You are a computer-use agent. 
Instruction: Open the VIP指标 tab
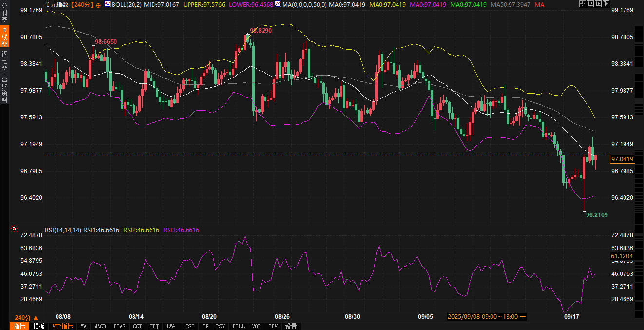coord(62,326)
